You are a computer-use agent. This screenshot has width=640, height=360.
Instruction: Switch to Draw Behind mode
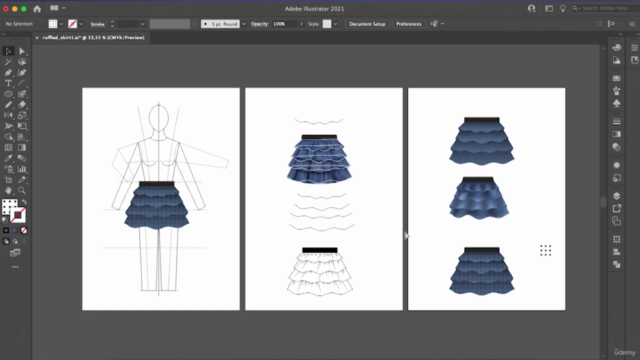[15, 242]
